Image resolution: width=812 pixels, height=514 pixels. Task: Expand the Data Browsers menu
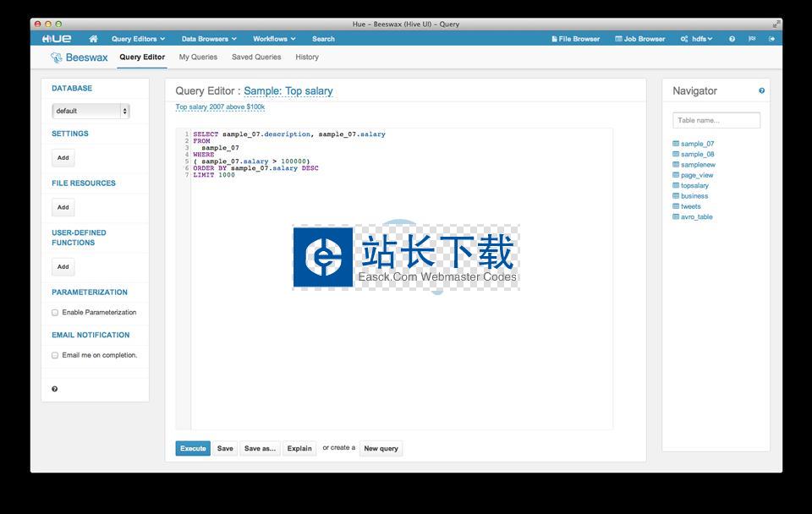tap(209, 39)
